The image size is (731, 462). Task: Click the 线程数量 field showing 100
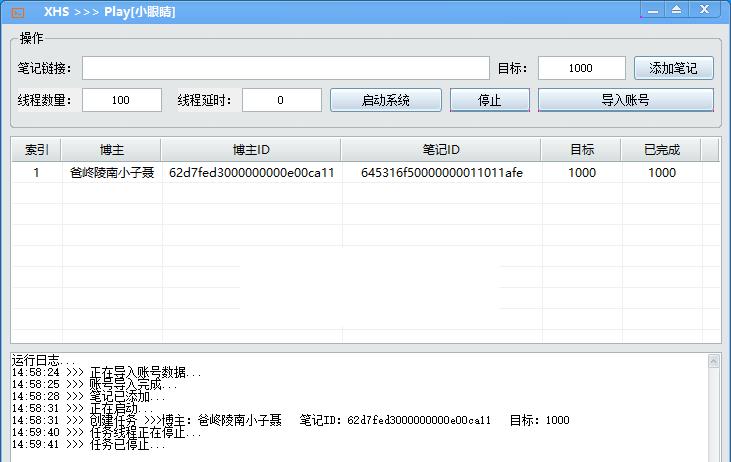121,100
